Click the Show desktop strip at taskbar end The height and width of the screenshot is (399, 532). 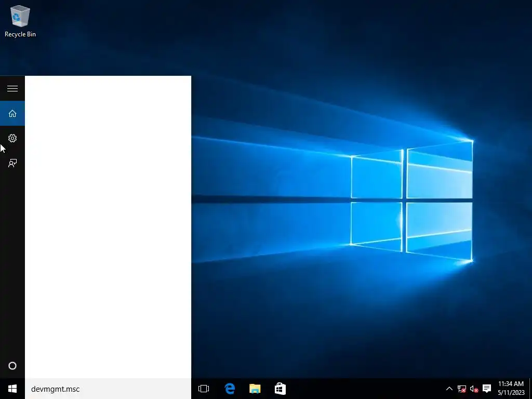pyautogui.click(x=530, y=389)
